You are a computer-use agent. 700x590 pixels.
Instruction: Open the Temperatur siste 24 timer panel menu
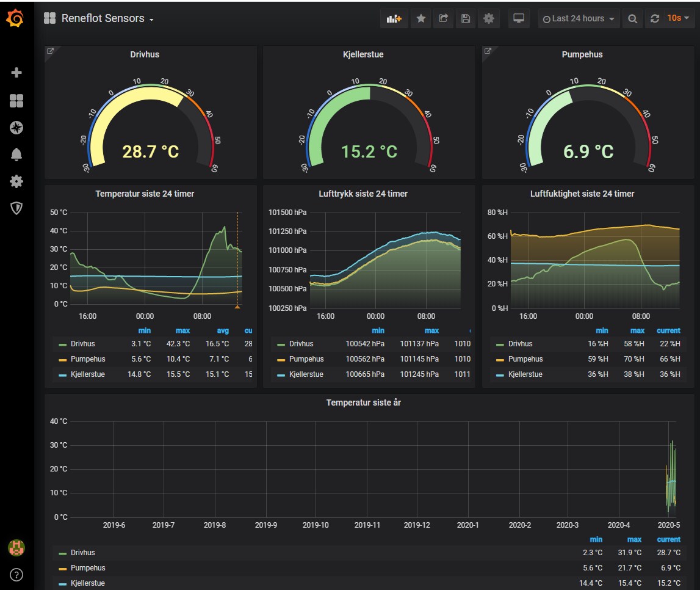click(145, 194)
